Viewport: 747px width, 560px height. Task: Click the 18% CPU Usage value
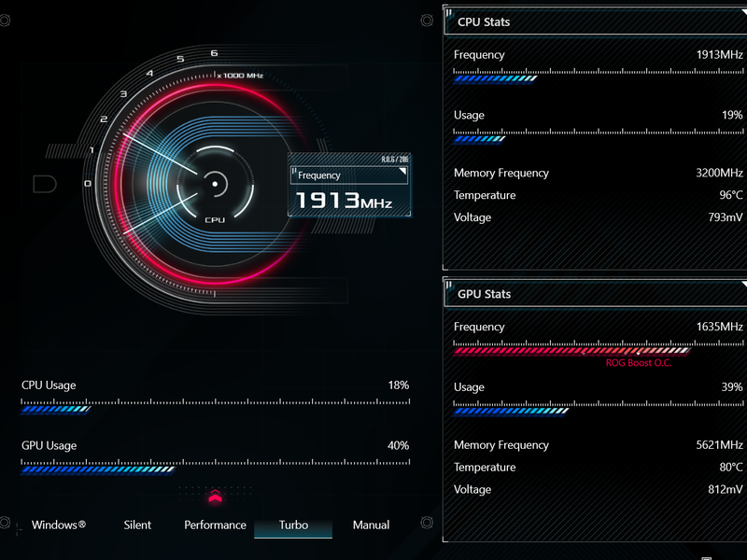399,385
